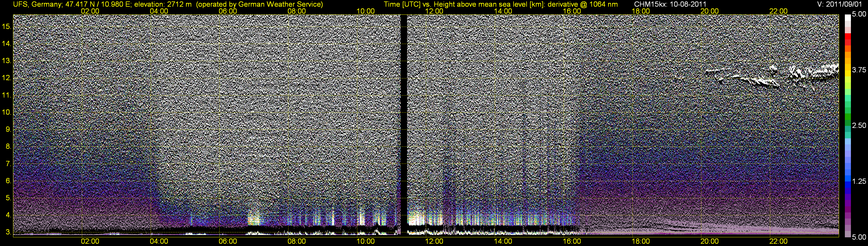Click the 5.00 label at colorbar bottom
Screen dimensions: 868x246
point(859,237)
